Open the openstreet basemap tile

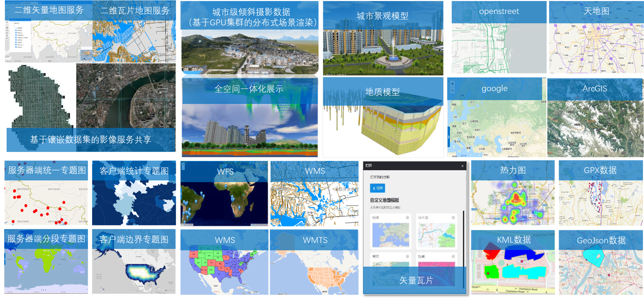[x=499, y=37]
